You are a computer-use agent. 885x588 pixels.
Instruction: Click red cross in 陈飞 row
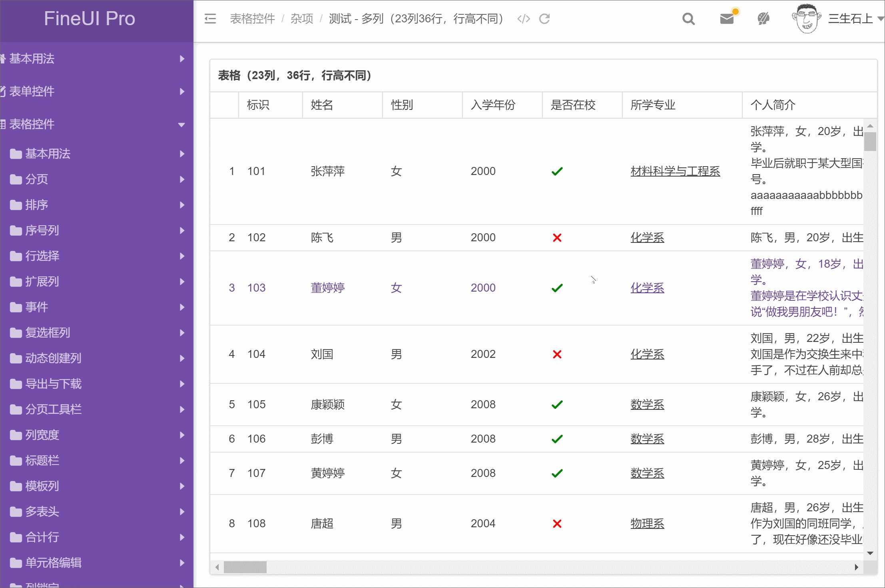click(557, 238)
